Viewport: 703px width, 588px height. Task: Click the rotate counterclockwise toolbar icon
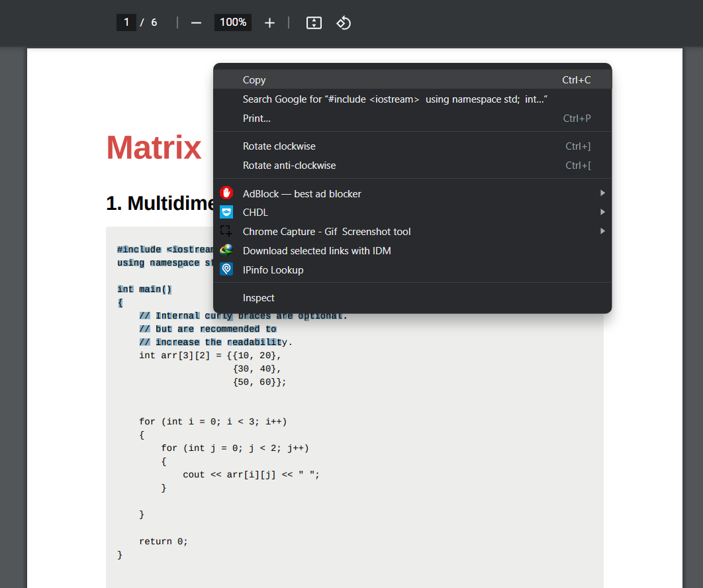coord(344,23)
